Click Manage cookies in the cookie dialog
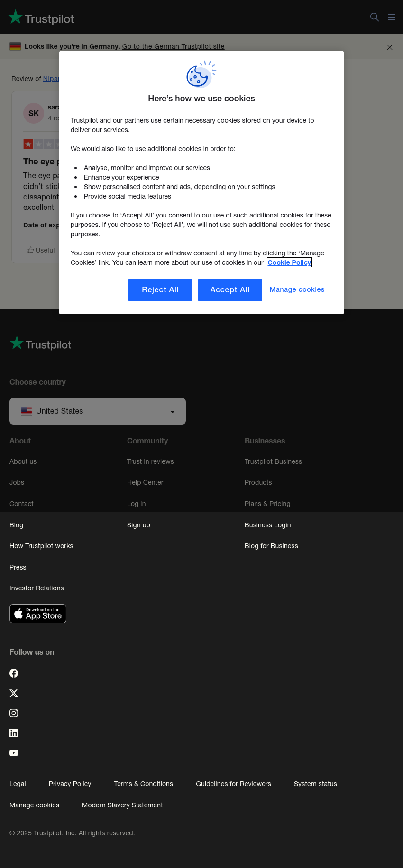 point(297,289)
